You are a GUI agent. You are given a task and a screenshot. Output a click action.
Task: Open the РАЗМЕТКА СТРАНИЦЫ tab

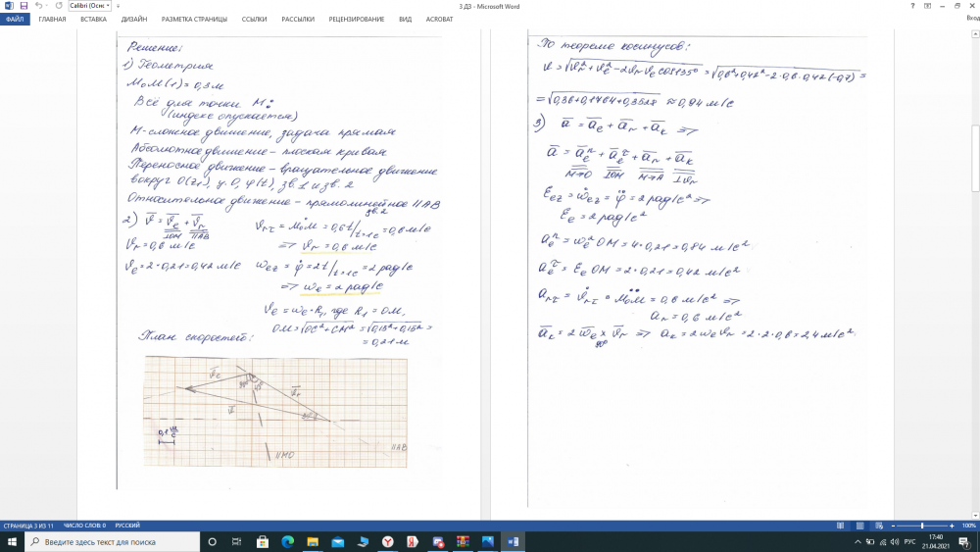pyautogui.click(x=194, y=20)
